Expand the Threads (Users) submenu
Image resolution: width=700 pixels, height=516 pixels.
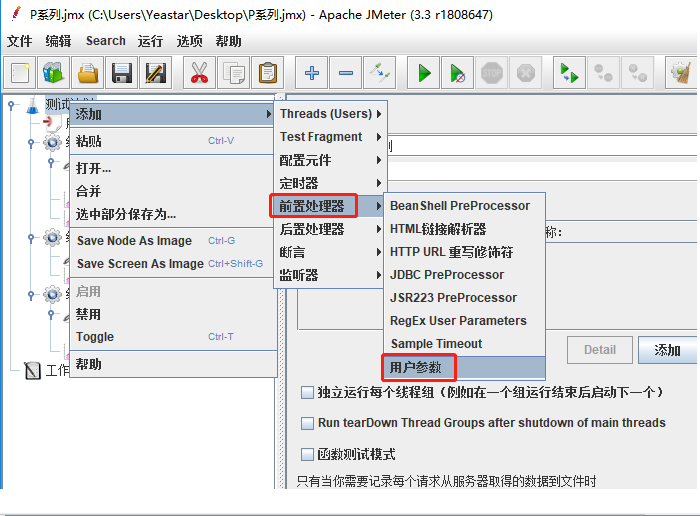click(x=330, y=114)
